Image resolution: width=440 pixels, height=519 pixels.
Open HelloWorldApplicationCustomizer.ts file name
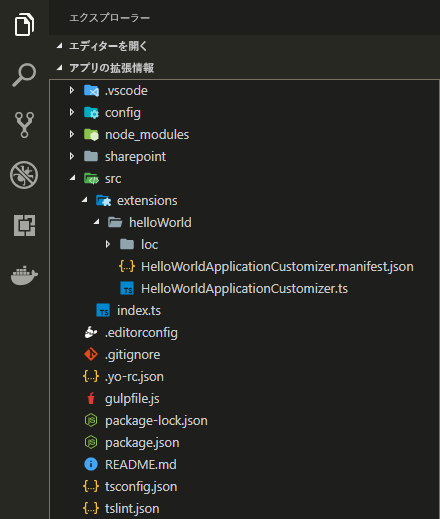click(244, 289)
